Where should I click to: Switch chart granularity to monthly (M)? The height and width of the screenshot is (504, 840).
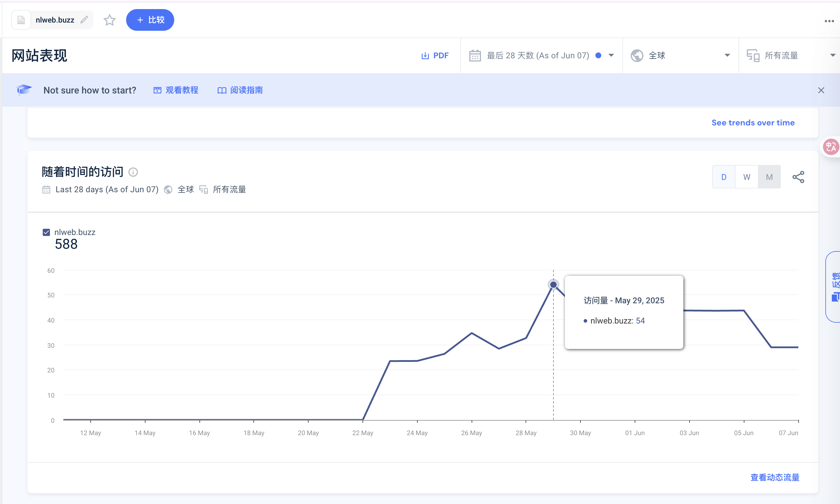[x=769, y=177]
